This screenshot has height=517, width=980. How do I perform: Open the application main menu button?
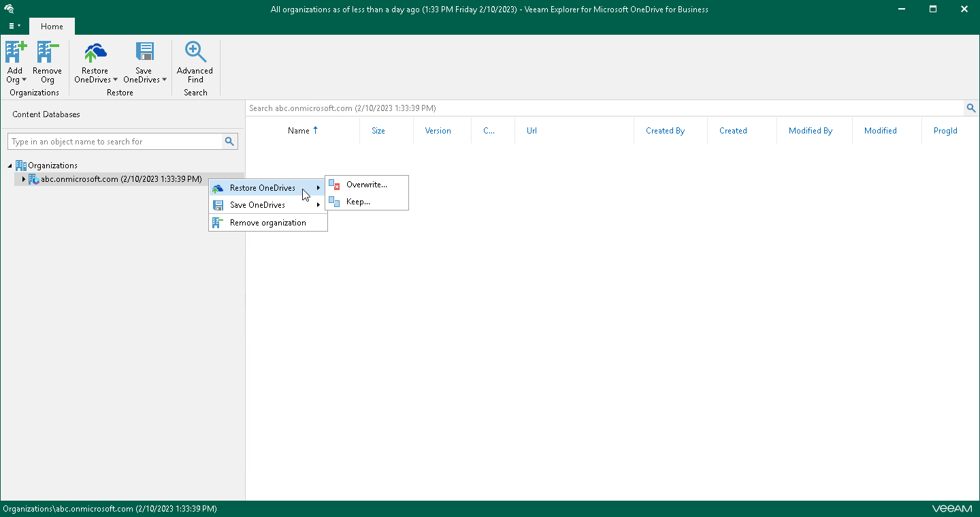coord(14,26)
